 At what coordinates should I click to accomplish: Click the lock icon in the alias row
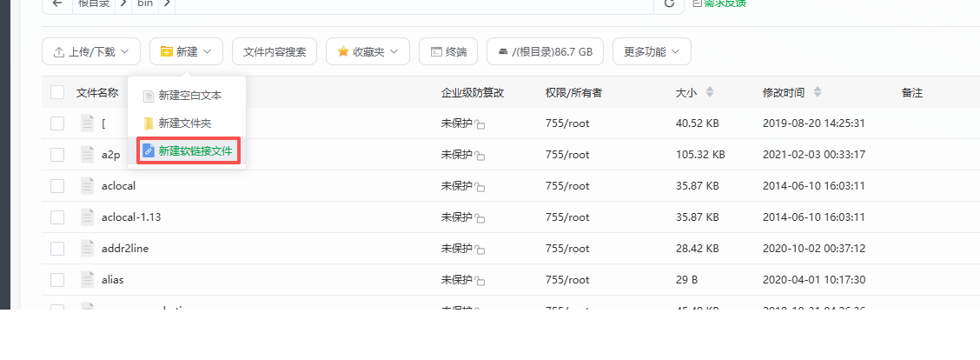tap(480, 281)
